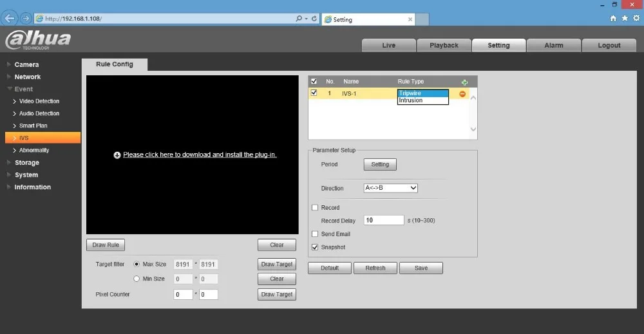This screenshot has height=334, width=644.
Task: Save the rule configuration
Action: pos(421,268)
